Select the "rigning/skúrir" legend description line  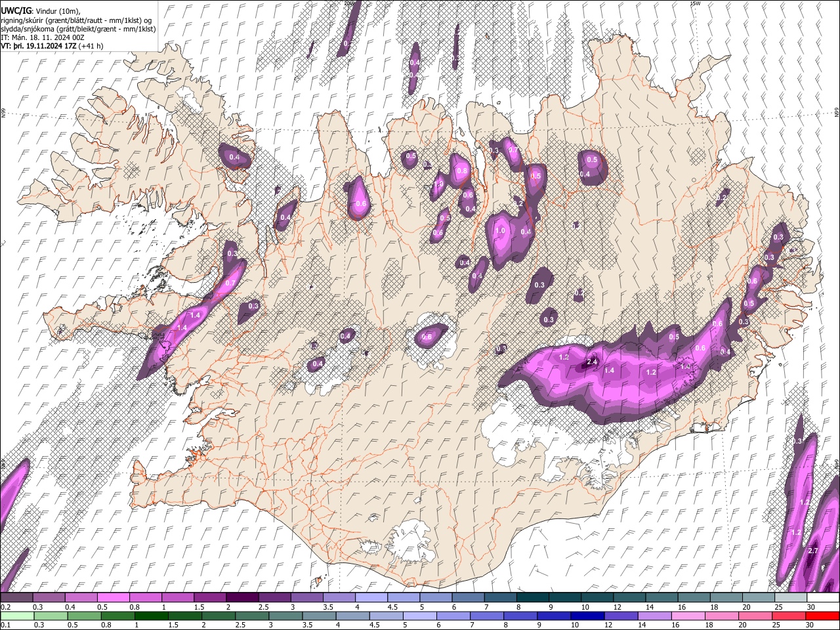coord(77,20)
